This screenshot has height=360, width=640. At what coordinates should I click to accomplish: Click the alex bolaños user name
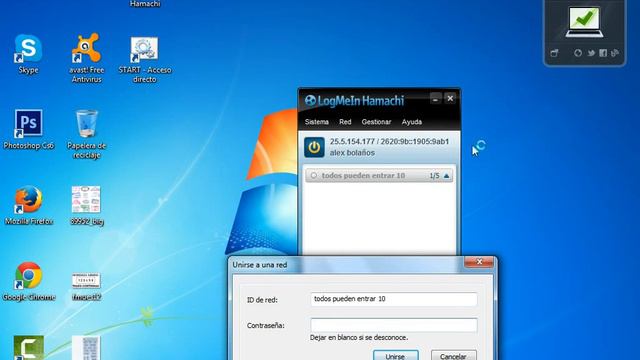[352, 153]
